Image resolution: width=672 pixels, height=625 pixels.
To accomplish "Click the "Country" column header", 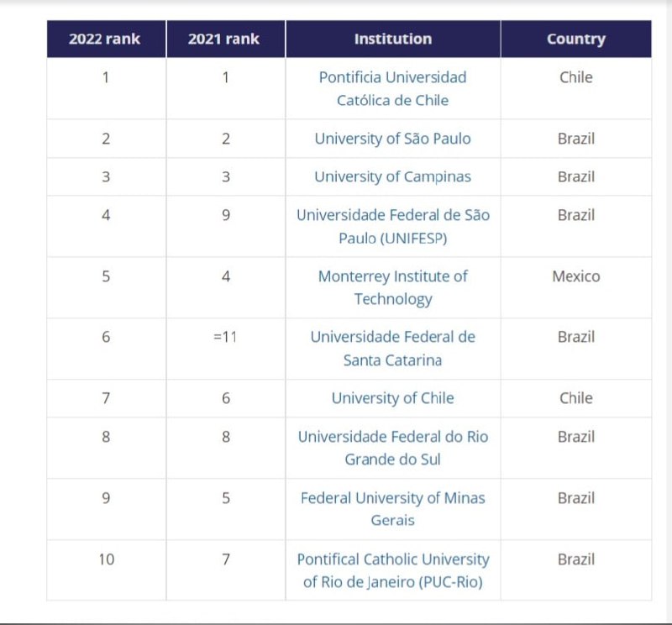I will [575, 39].
